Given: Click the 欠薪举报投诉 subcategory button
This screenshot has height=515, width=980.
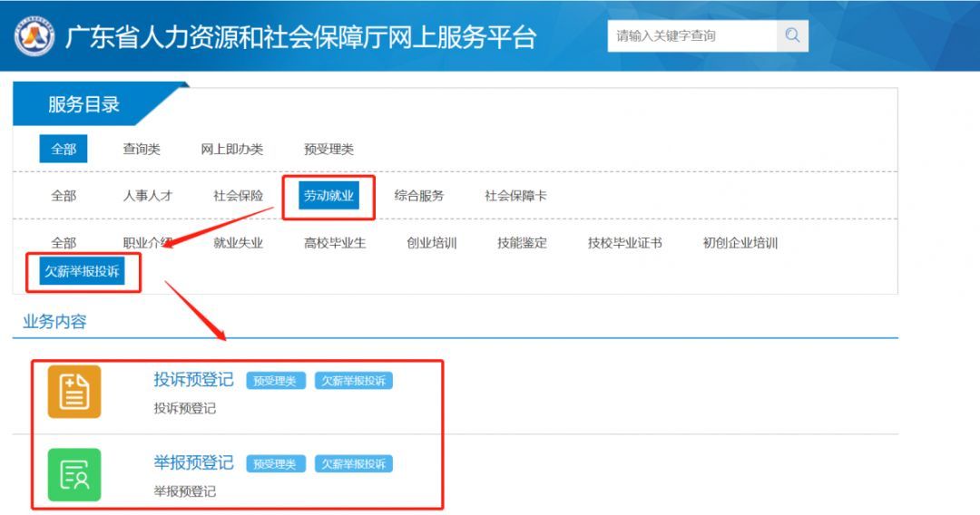Looking at the screenshot, I should pyautogui.click(x=82, y=271).
